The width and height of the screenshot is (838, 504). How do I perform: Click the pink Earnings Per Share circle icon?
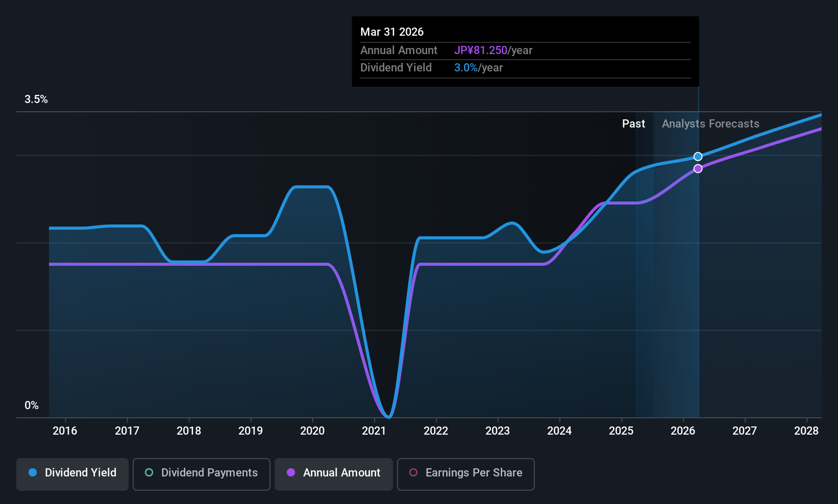coord(413,472)
